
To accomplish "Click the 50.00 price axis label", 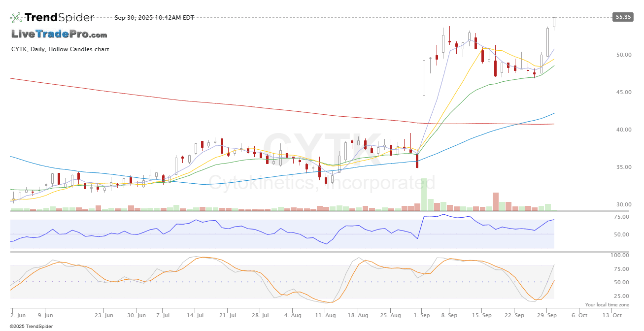I will pos(623,55).
